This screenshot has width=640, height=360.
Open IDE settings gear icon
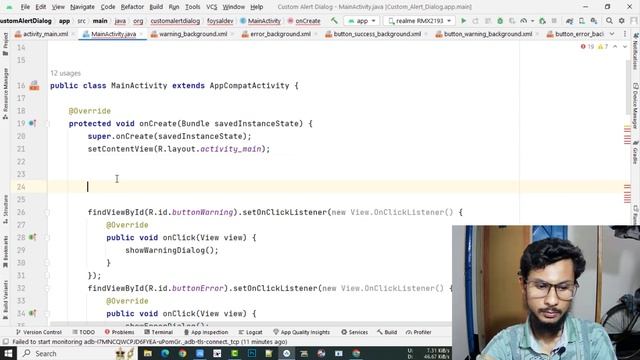click(622, 21)
